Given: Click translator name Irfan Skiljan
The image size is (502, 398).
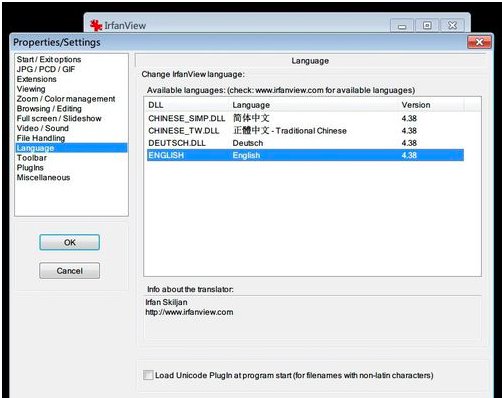Looking at the screenshot, I should 166,302.
